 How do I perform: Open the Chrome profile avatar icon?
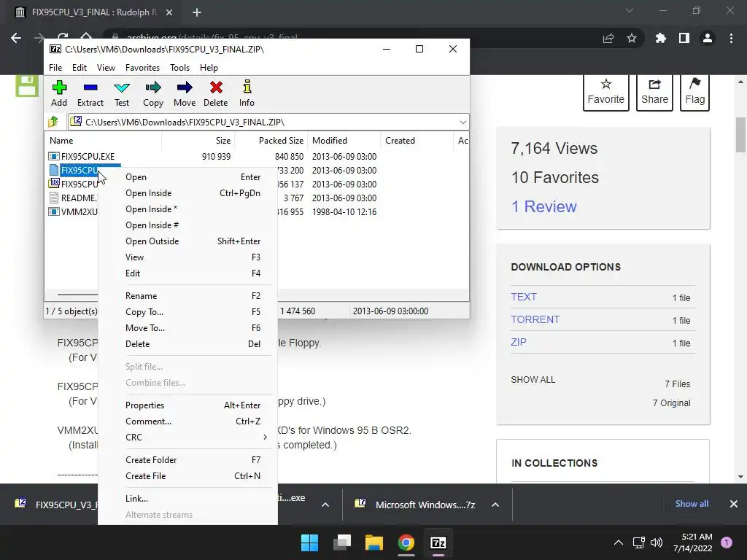pyautogui.click(x=708, y=38)
